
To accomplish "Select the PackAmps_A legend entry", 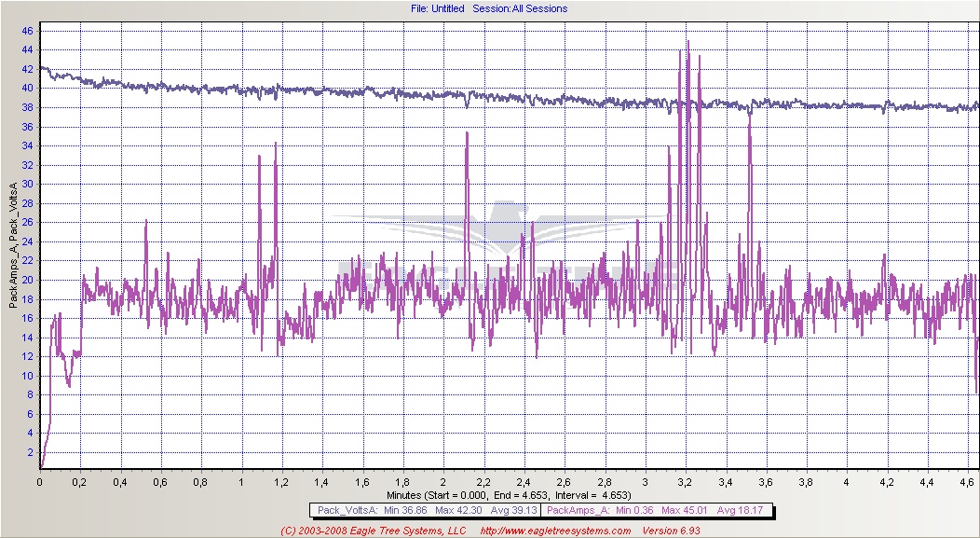I will 574,510.
